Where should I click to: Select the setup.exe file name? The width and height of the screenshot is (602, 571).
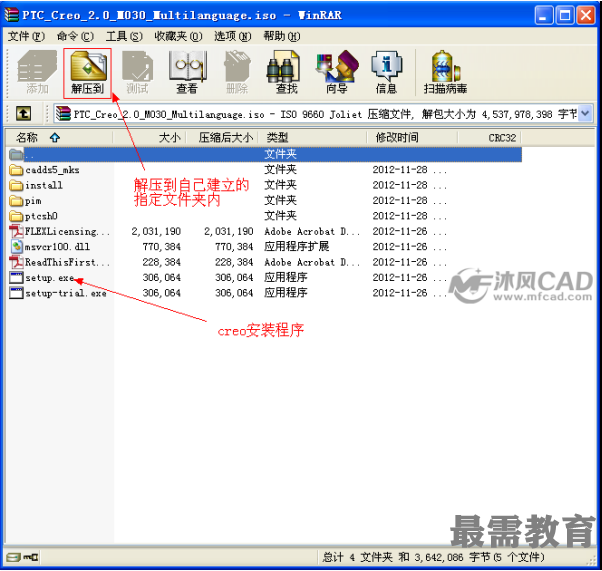pos(50,277)
